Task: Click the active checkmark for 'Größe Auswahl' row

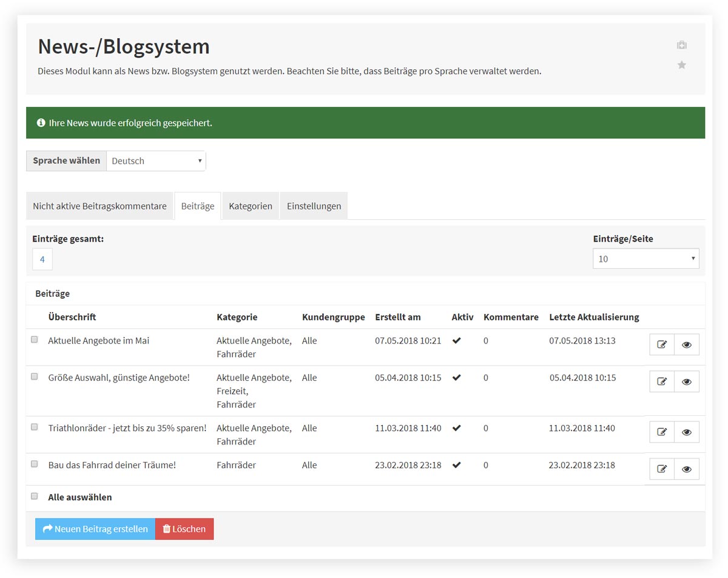Action: (457, 378)
